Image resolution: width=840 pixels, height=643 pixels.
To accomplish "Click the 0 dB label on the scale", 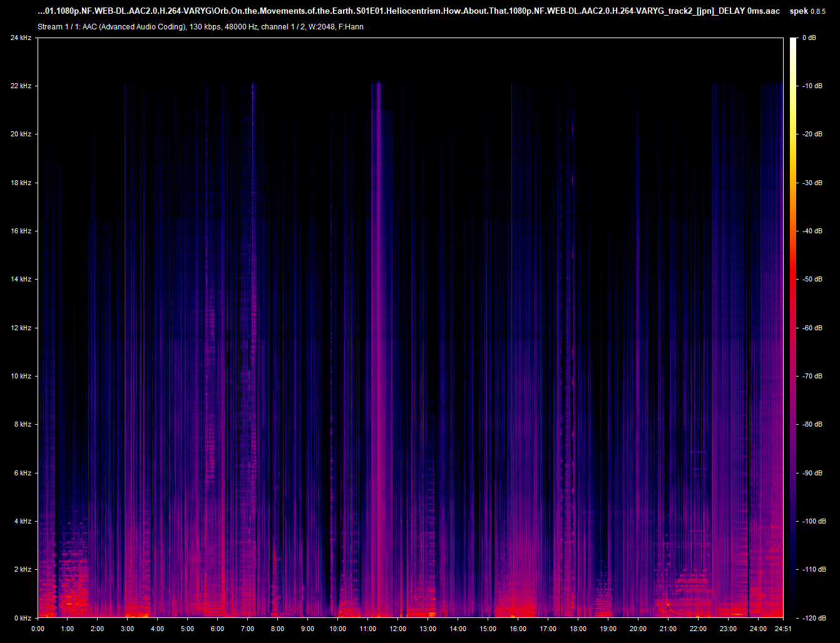I will pos(810,38).
